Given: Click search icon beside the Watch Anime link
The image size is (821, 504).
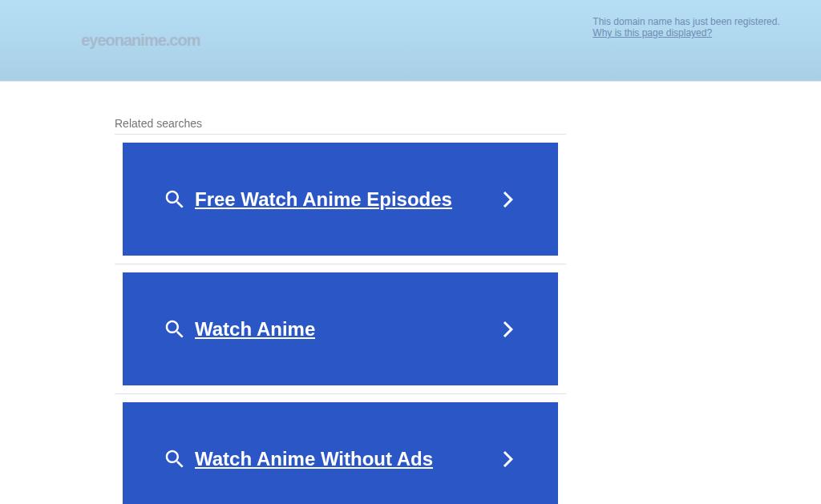Looking at the screenshot, I should 174,329.
